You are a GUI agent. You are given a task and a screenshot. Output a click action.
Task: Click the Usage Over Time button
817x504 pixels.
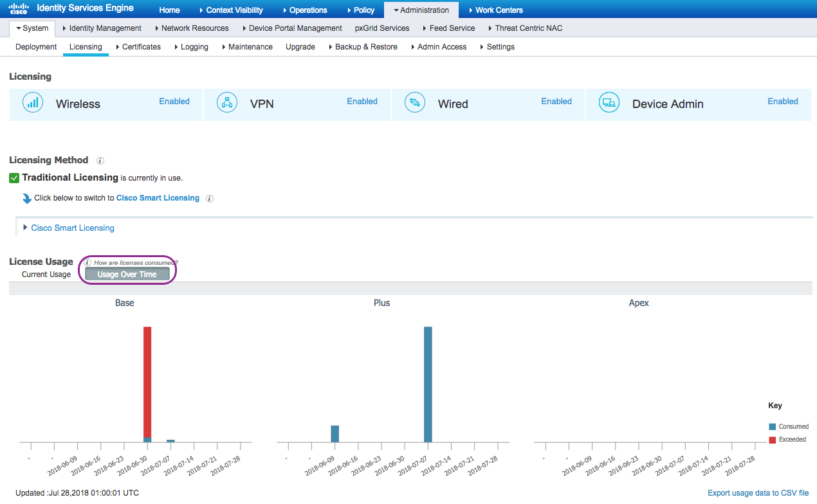point(127,274)
